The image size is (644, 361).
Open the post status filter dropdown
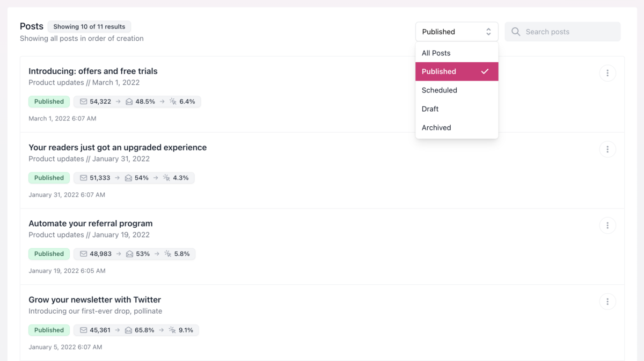point(457,31)
